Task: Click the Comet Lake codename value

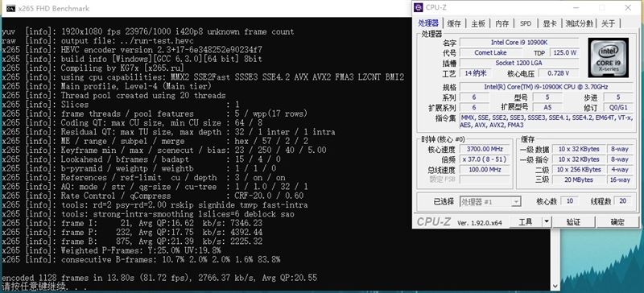Action: [490, 52]
